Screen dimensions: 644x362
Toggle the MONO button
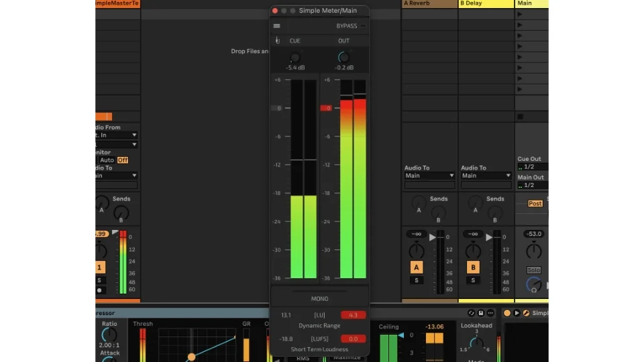pos(319,299)
